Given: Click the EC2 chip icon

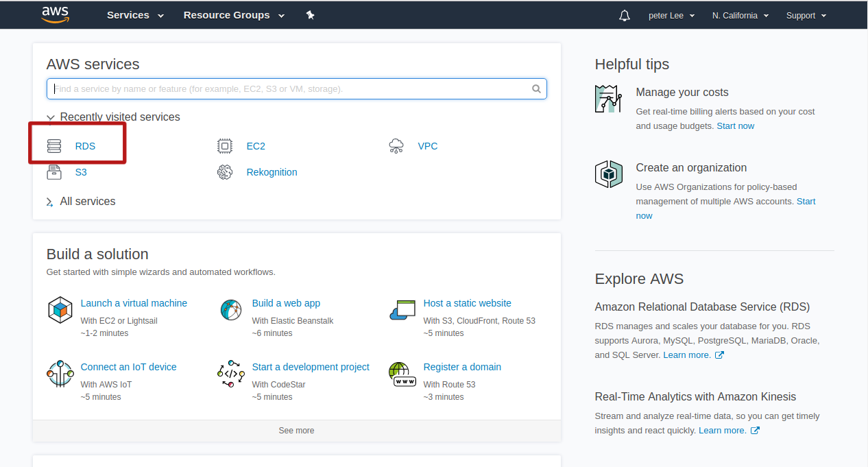Looking at the screenshot, I should coord(225,146).
